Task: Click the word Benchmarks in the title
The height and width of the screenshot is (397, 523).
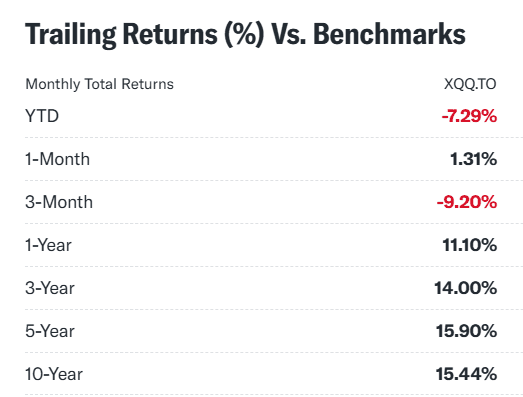Action: [389, 34]
